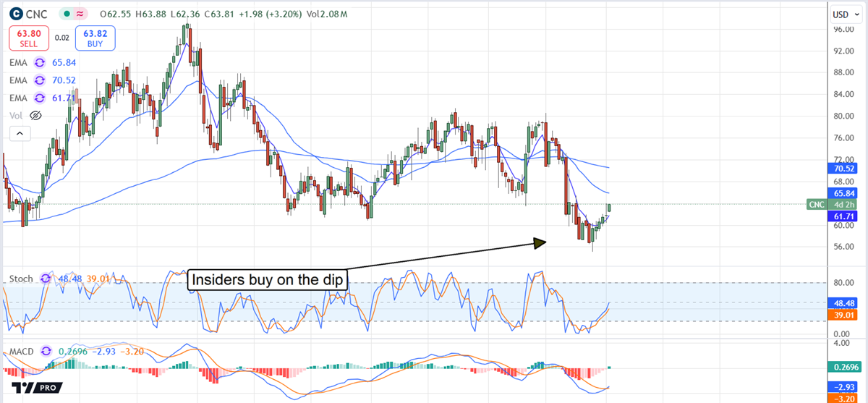Select the Vol indicator label

(17, 115)
